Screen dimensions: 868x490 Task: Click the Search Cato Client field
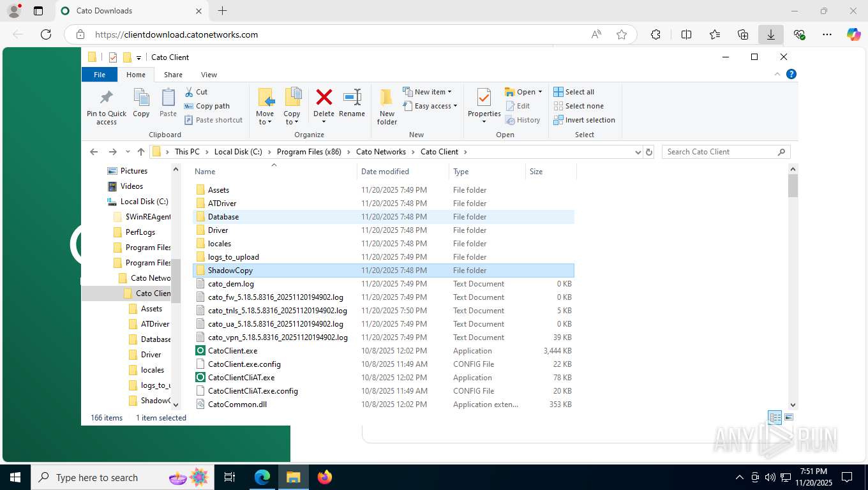(x=726, y=152)
